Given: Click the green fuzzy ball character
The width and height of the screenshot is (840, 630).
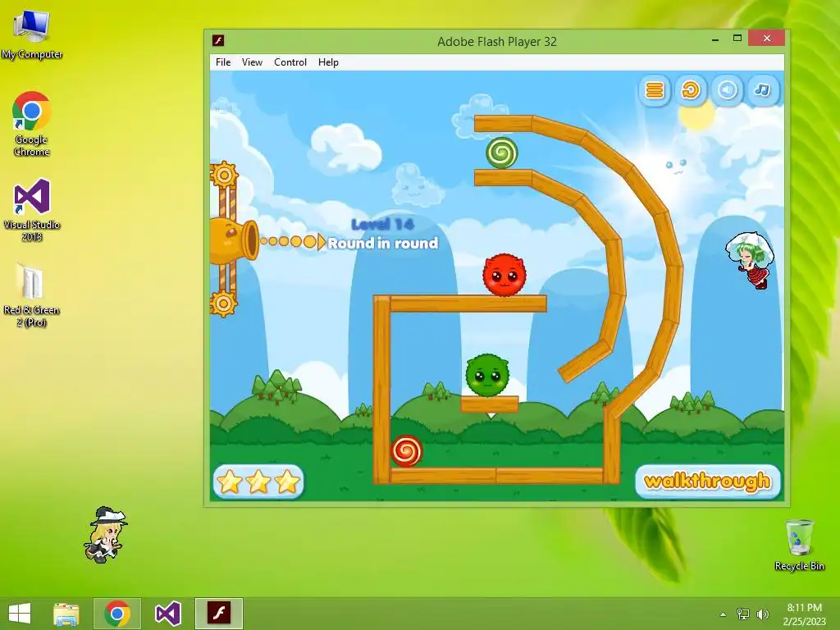Looking at the screenshot, I should click(487, 375).
